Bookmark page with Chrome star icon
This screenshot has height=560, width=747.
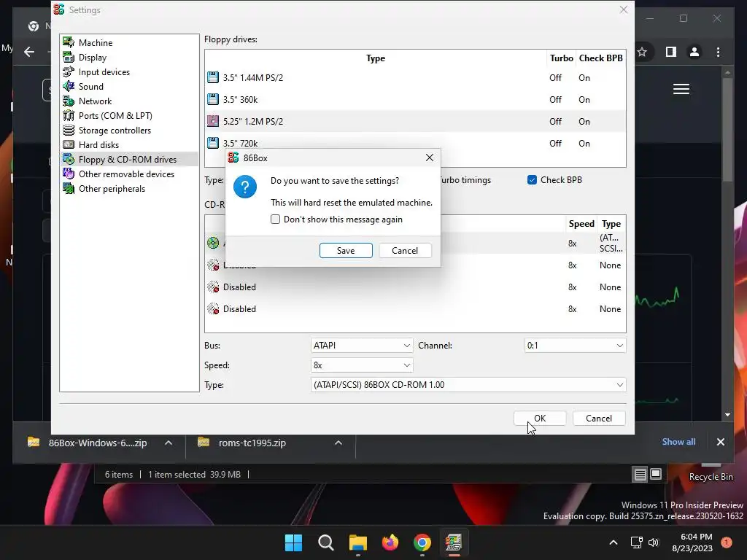642,52
